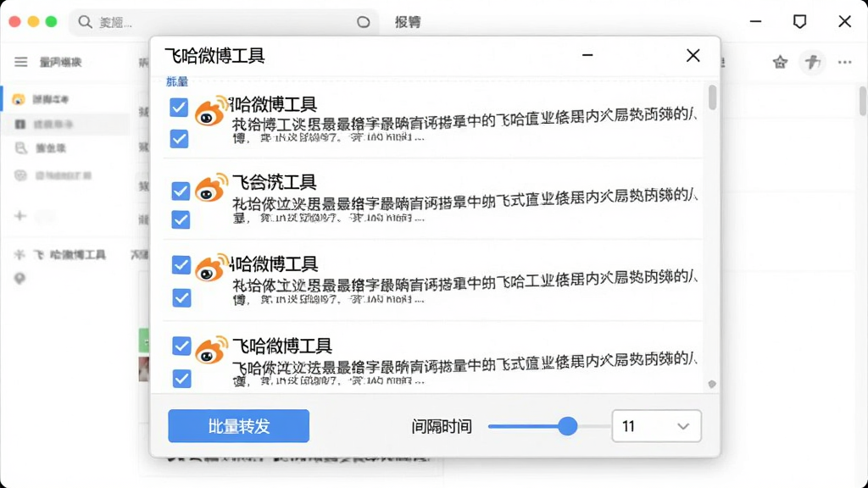The height and width of the screenshot is (488, 868).
Task: Click the plus icon in the sidebar
Action: coord(20,215)
